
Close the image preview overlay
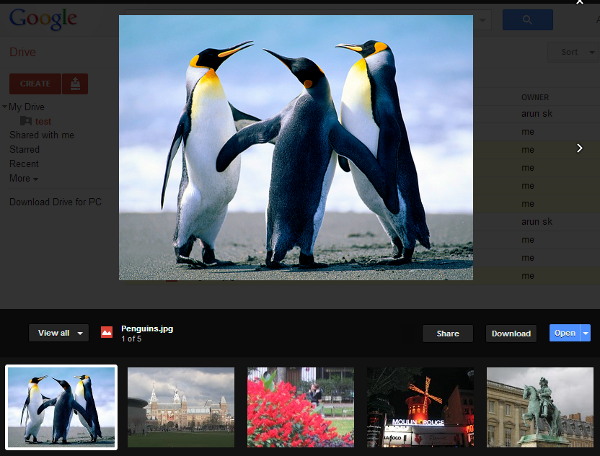pyautogui.click(x=580, y=2)
